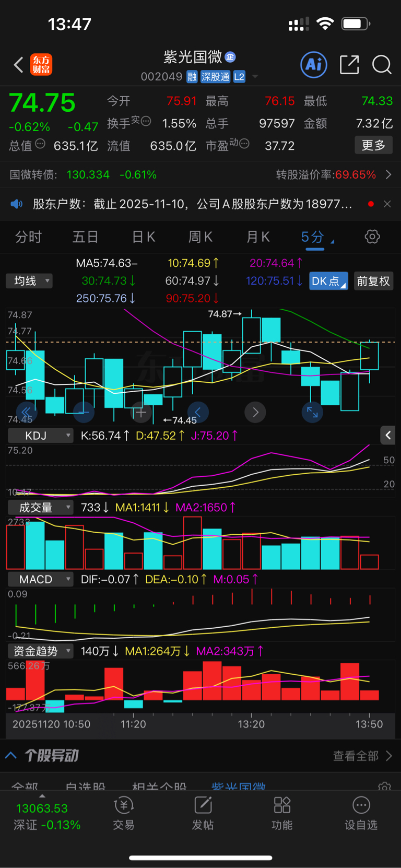Open 发帖 post icon in bottom bar
Viewport: 401px width, 868px height.
click(203, 814)
